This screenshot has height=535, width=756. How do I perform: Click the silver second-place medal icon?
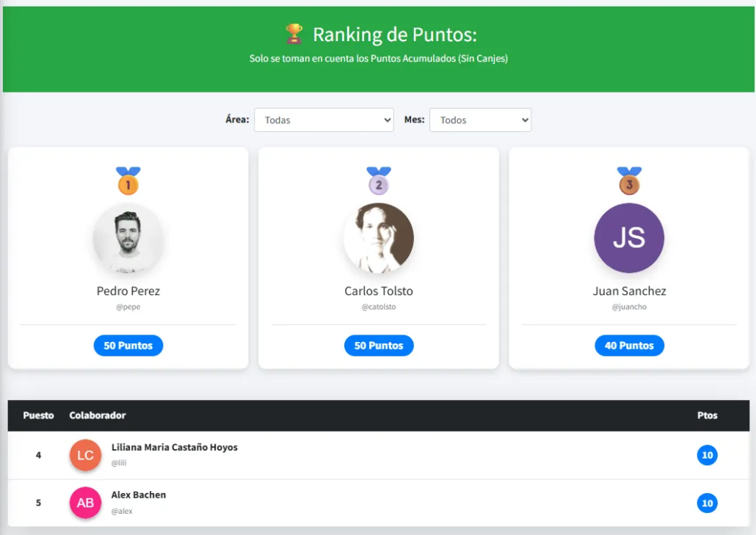coord(379,182)
